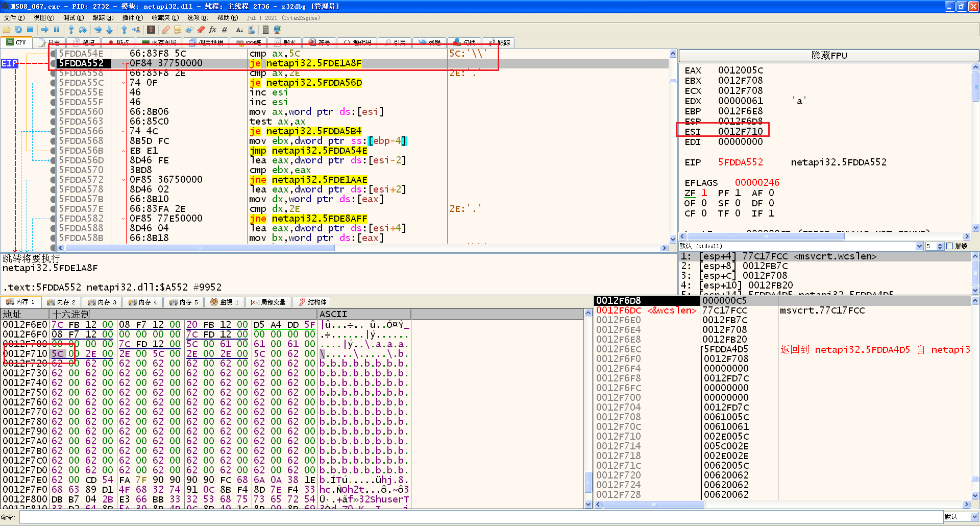Open the 帮助(H) menu

point(227,18)
